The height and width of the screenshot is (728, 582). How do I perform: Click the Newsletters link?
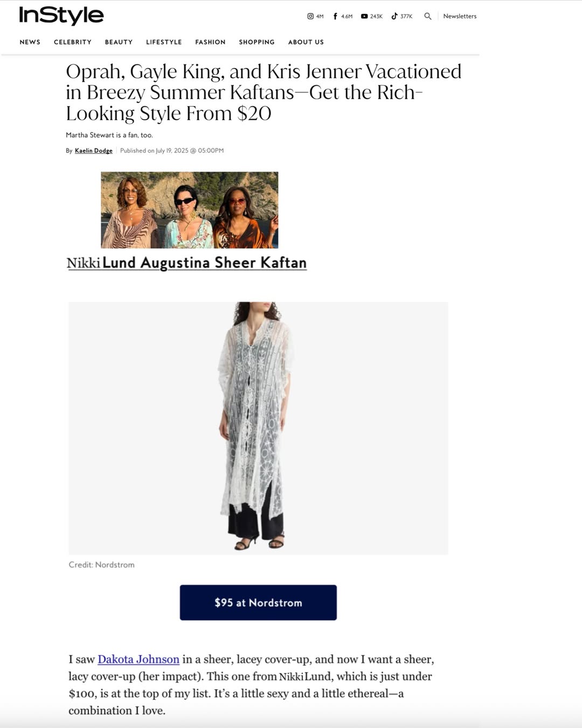click(x=460, y=16)
